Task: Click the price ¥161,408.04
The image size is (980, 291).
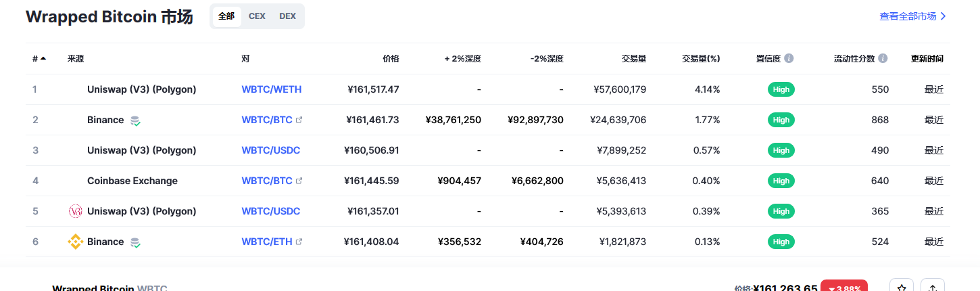Action: 372,242
